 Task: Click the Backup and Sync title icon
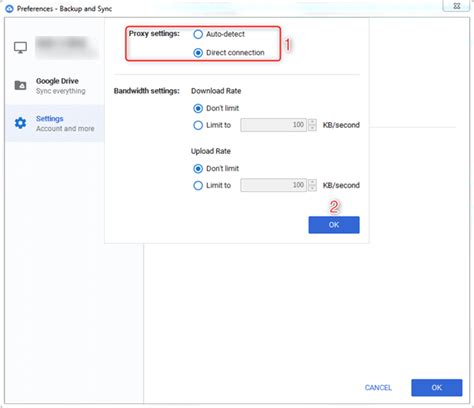click(9, 9)
